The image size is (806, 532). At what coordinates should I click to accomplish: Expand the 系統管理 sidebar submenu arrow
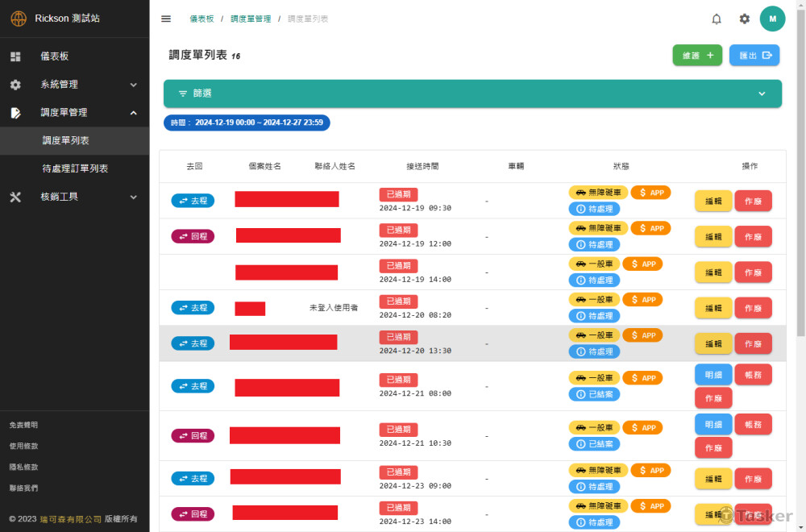134,85
